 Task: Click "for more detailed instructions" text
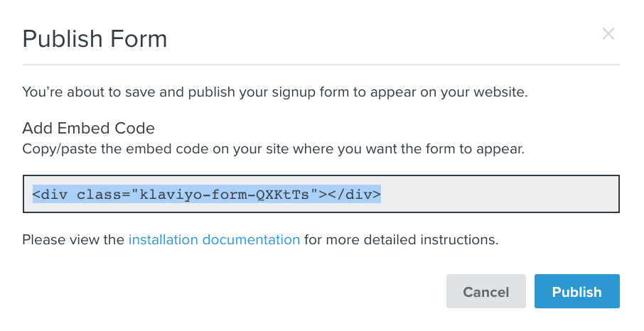401,239
